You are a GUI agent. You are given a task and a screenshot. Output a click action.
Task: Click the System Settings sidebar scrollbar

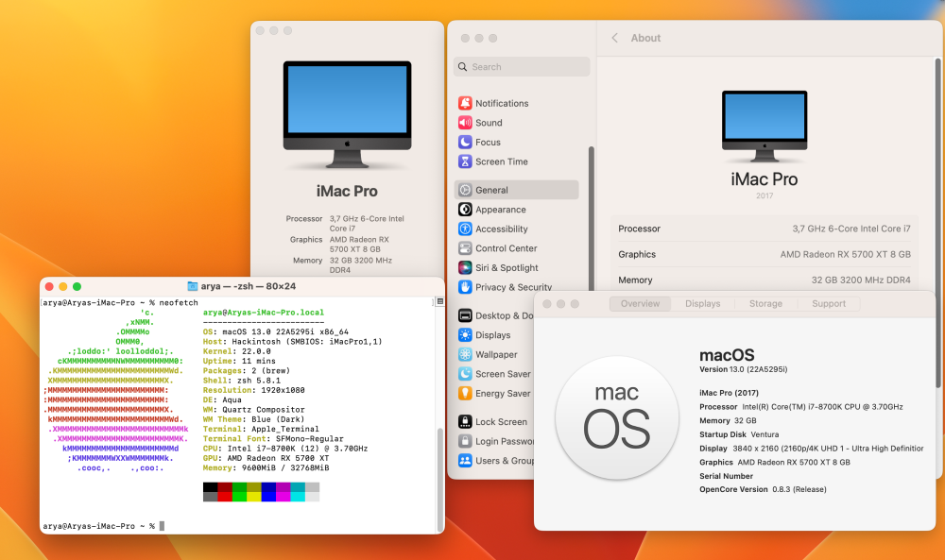[x=592, y=218]
